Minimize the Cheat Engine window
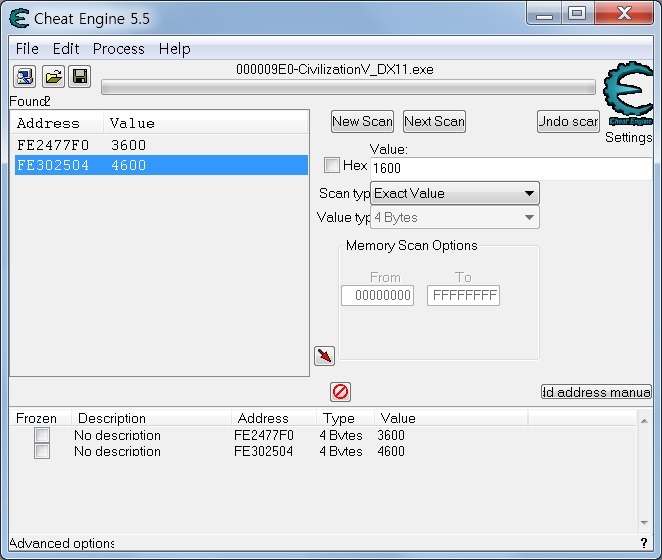 pyautogui.click(x=544, y=15)
